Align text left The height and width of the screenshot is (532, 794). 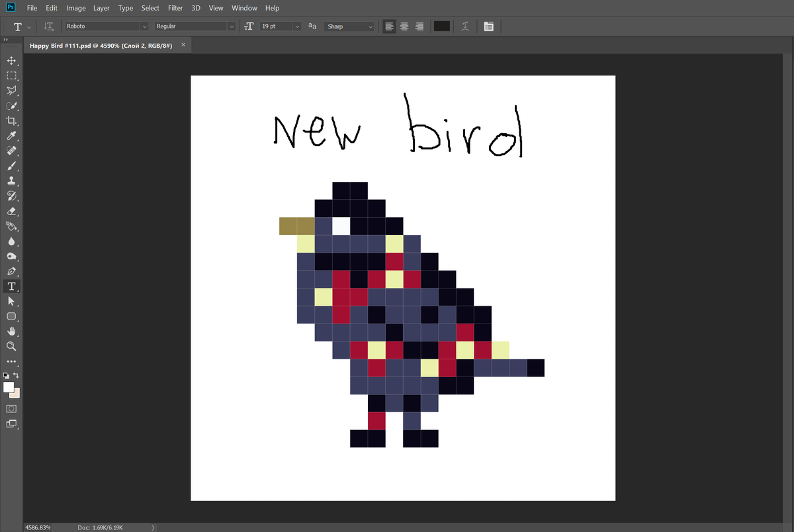pos(389,26)
